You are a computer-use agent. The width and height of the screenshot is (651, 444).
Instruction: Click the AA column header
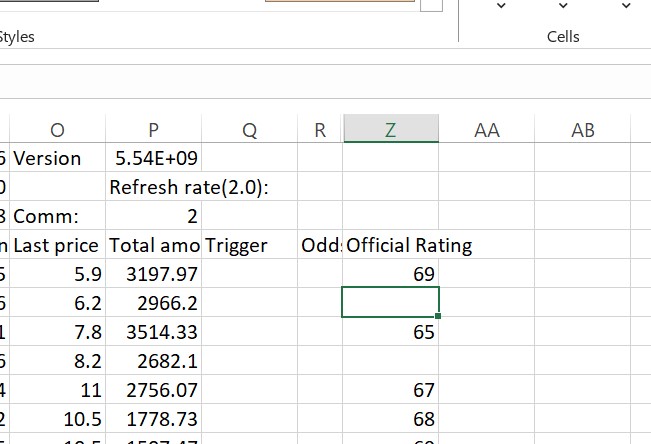[x=486, y=130]
